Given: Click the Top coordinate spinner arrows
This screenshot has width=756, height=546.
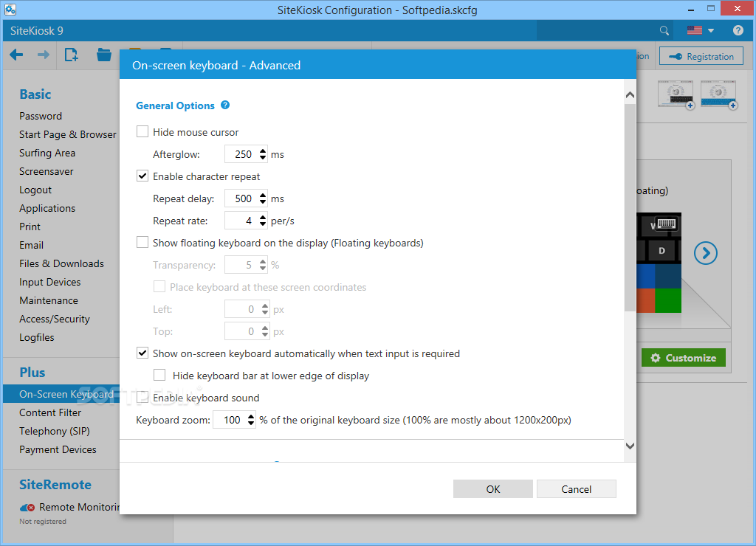Looking at the screenshot, I should coord(265,331).
